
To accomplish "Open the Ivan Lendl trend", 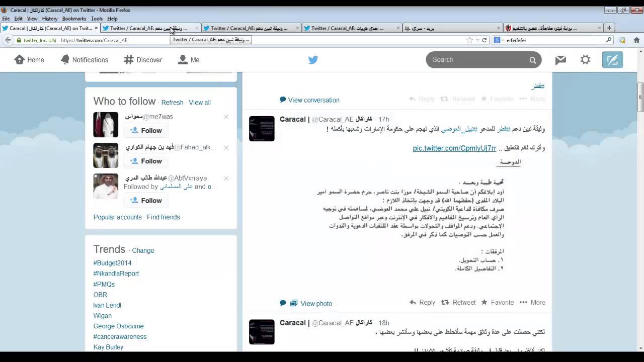I will point(107,305).
